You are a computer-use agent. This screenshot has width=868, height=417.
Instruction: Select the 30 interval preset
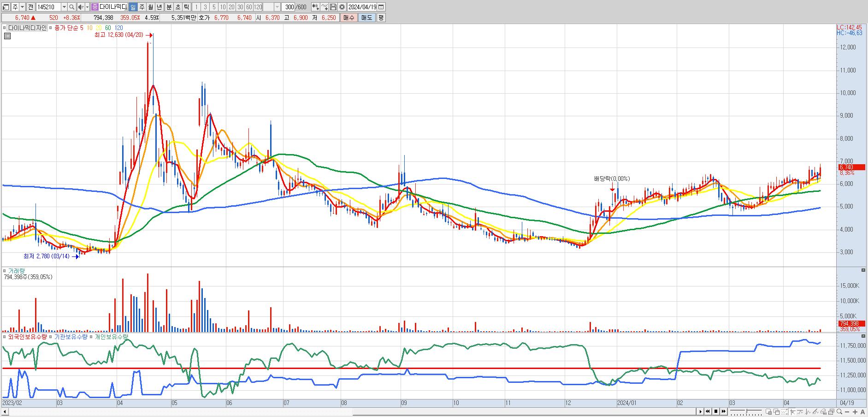(240, 7)
